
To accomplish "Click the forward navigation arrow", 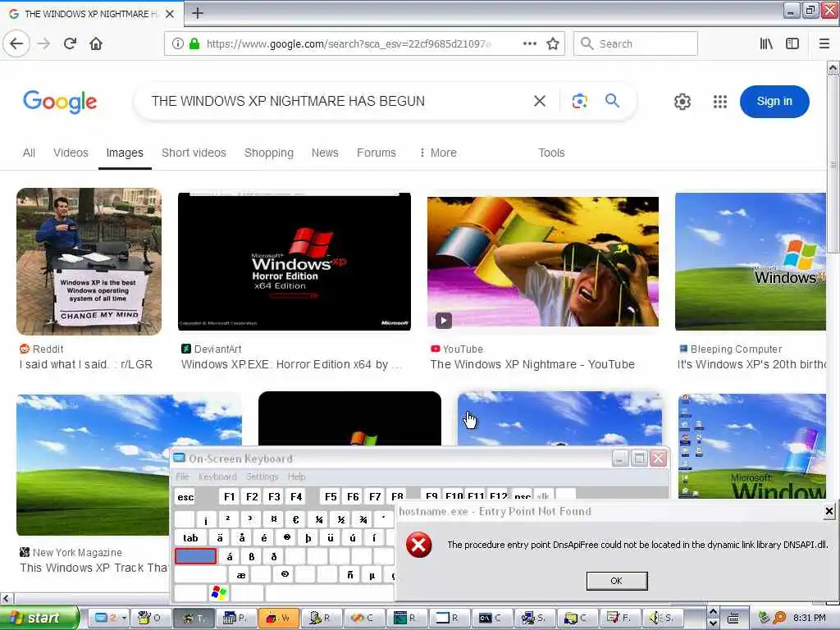I will (x=44, y=43).
